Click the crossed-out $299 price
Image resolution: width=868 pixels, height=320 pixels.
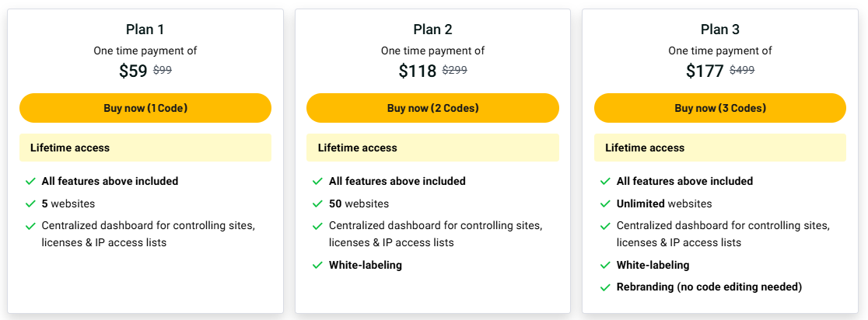point(454,71)
